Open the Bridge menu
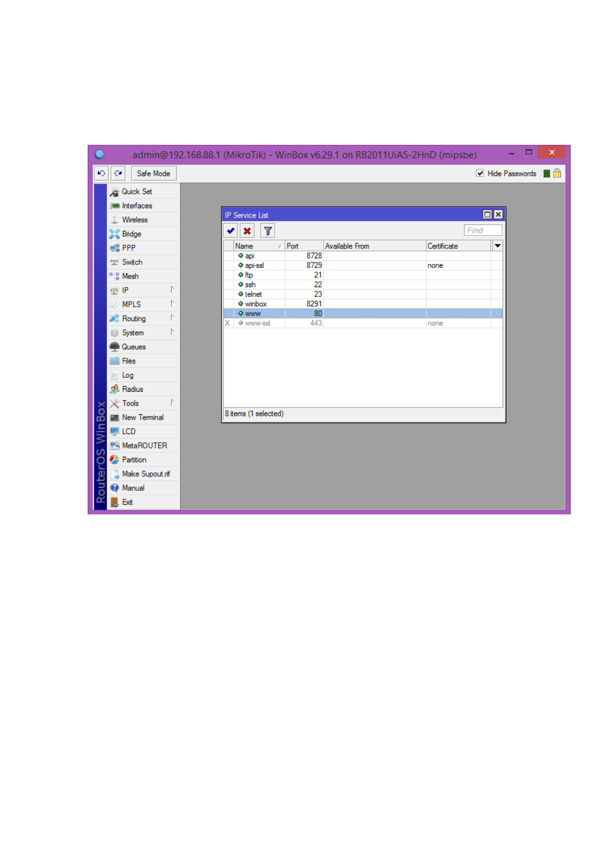This screenshot has width=614, height=868. coord(143,234)
